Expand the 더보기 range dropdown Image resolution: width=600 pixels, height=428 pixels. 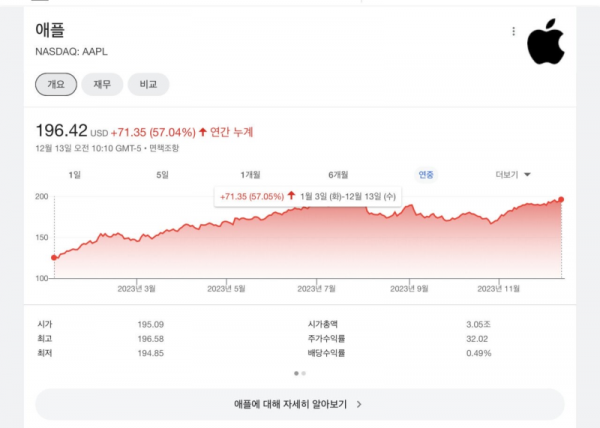point(513,174)
